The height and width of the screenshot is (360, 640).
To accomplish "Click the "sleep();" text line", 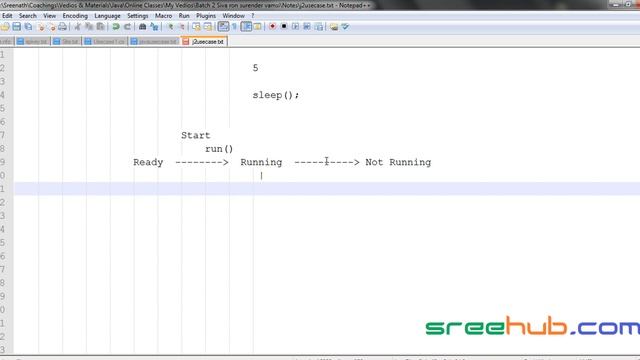I will (276, 95).
